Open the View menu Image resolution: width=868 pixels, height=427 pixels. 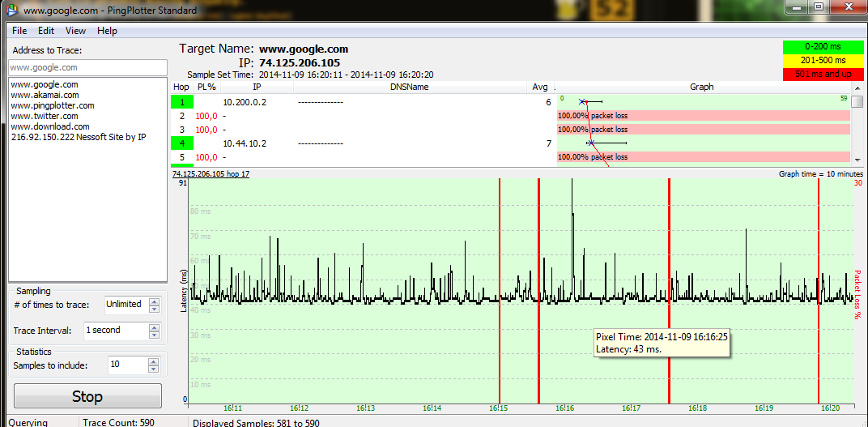tap(75, 31)
